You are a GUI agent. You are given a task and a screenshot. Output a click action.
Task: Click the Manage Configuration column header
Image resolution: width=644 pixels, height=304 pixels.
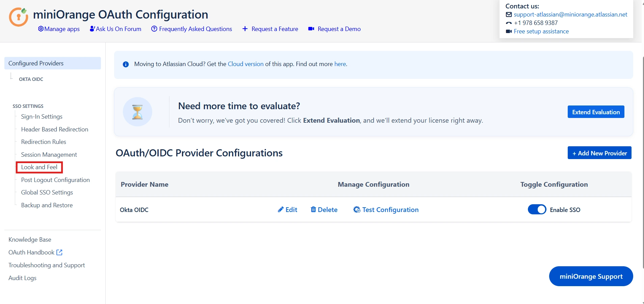coord(374,184)
